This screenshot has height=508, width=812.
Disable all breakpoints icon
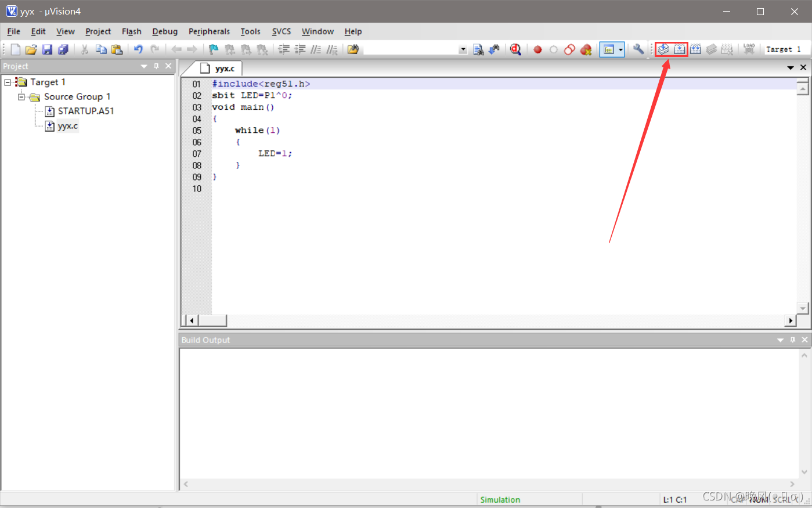(569, 49)
